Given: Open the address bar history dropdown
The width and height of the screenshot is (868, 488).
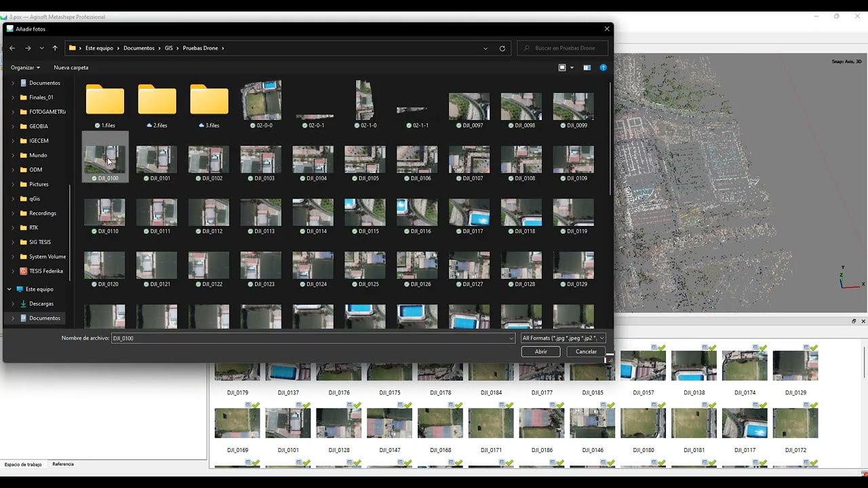Looking at the screenshot, I should pos(486,48).
